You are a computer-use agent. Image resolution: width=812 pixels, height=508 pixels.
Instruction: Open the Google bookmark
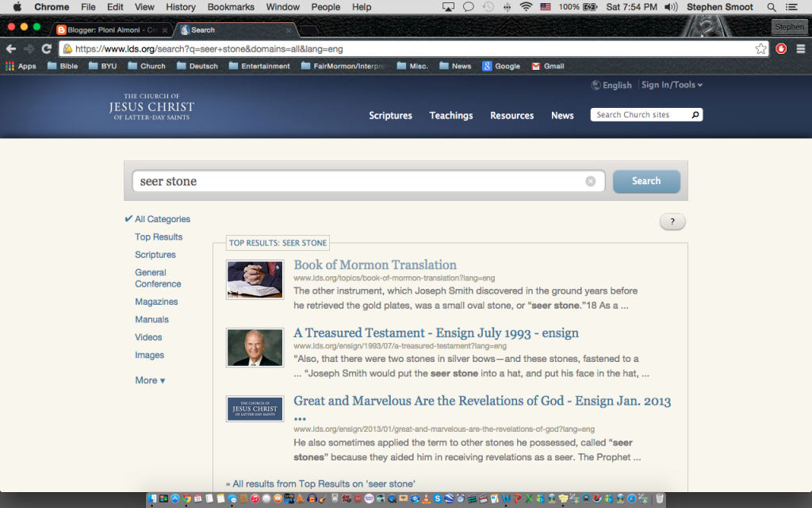point(501,66)
